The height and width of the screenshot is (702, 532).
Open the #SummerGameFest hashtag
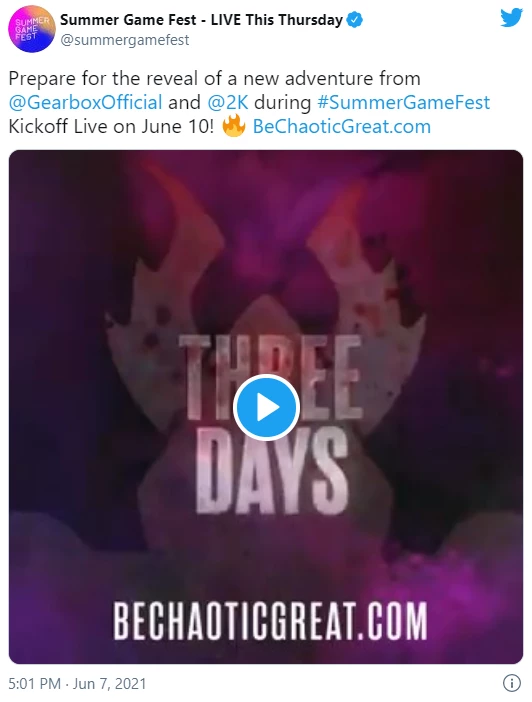[403, 102]
